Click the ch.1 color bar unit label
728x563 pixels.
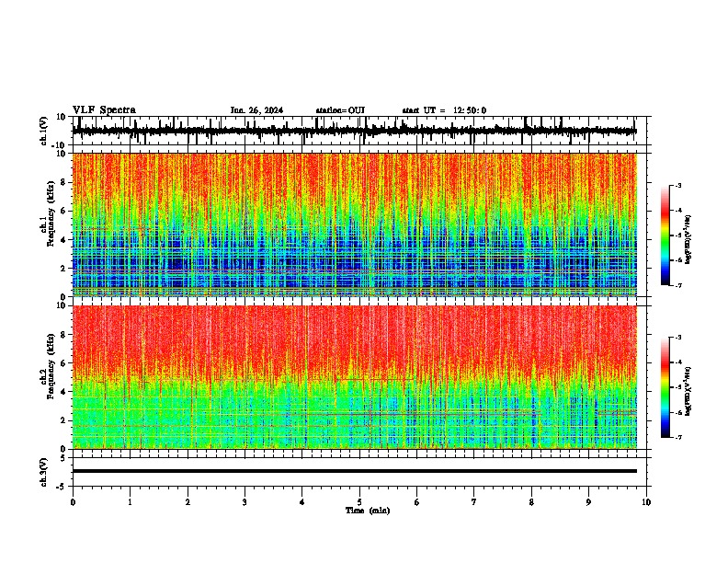tap(688, 240)
